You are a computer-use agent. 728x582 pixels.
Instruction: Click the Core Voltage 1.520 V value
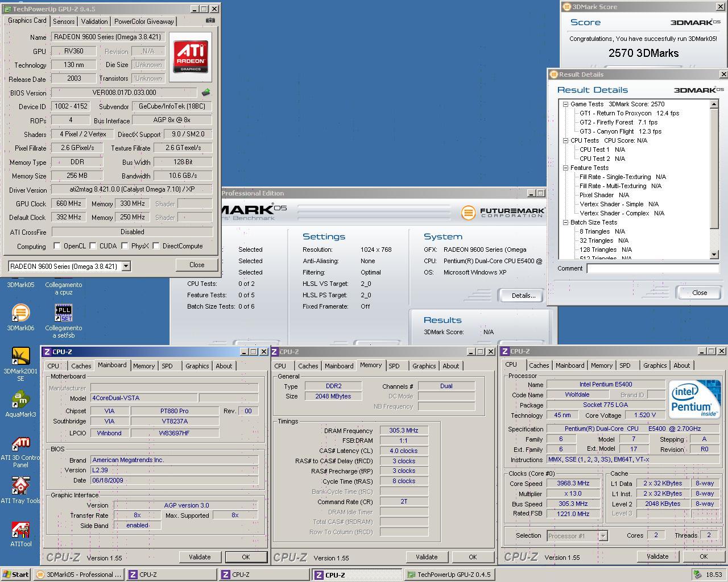tap(644, 415)
